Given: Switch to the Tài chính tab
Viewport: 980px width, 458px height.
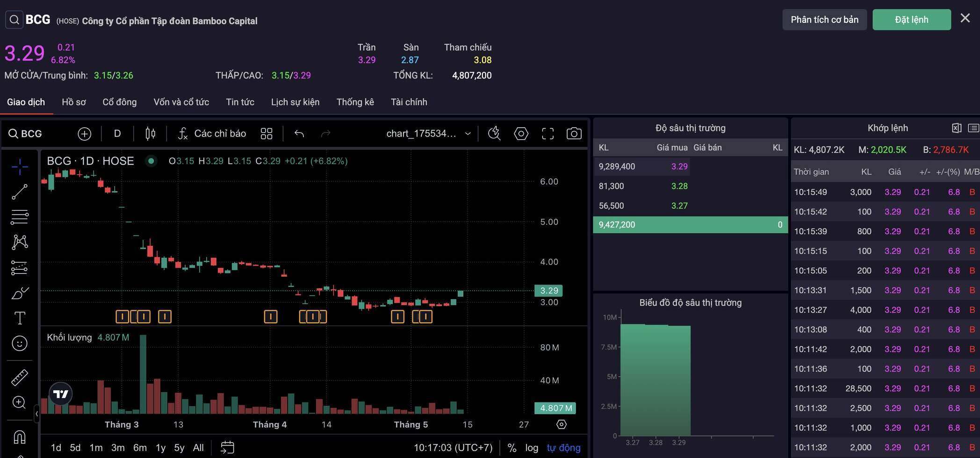Looking at the screenshot, I should pyautogui.click(x=409, y=102).
